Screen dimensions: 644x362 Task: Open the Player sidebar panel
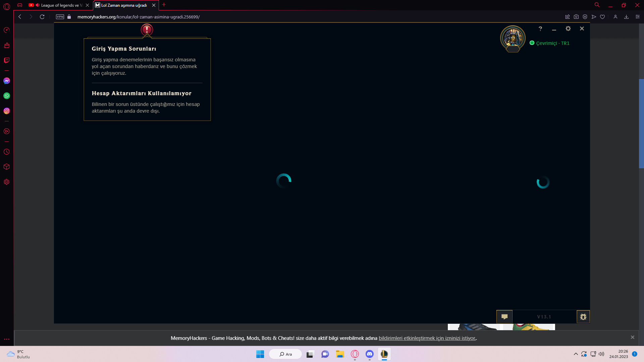(x=7, y=131)
